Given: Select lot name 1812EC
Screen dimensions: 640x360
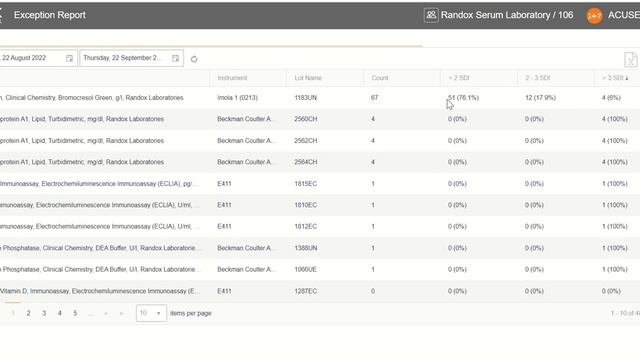Looking at the screenshot, I should [x=306, y=227].
